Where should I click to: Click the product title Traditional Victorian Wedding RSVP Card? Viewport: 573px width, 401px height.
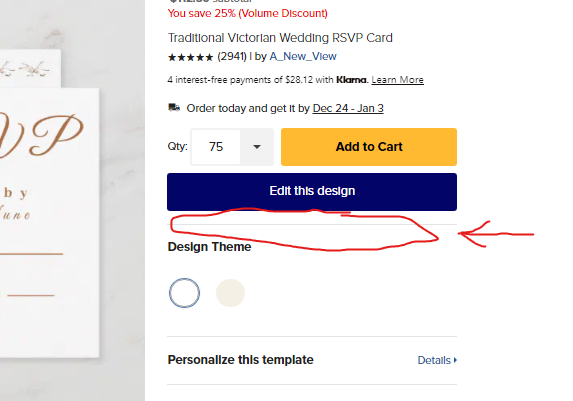tap(280, 38)
